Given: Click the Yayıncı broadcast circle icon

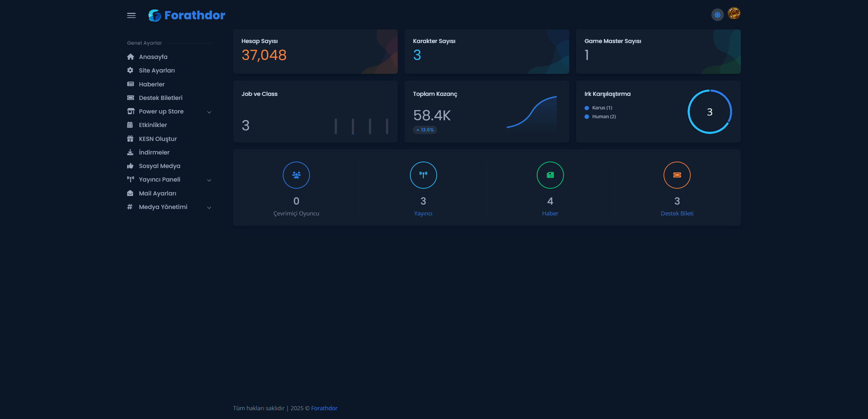Looking at the screenshot, I should click(x=423, y=175).
